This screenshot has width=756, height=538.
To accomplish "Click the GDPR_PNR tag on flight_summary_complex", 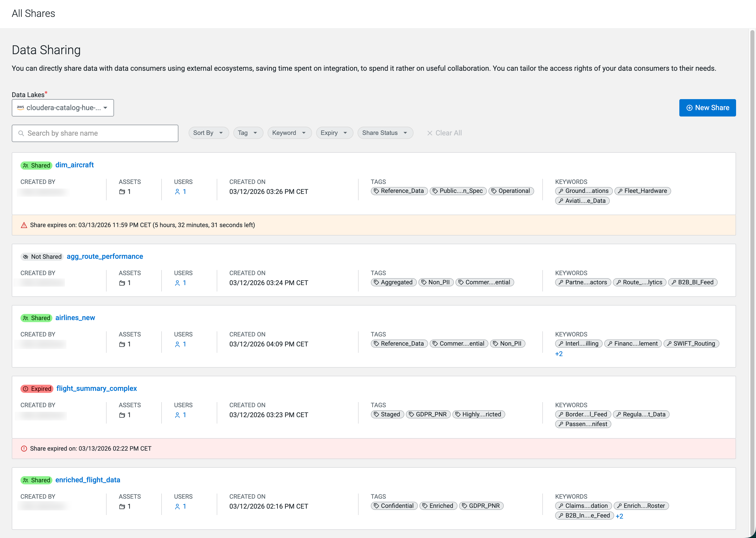I will [x=428, y=414].
